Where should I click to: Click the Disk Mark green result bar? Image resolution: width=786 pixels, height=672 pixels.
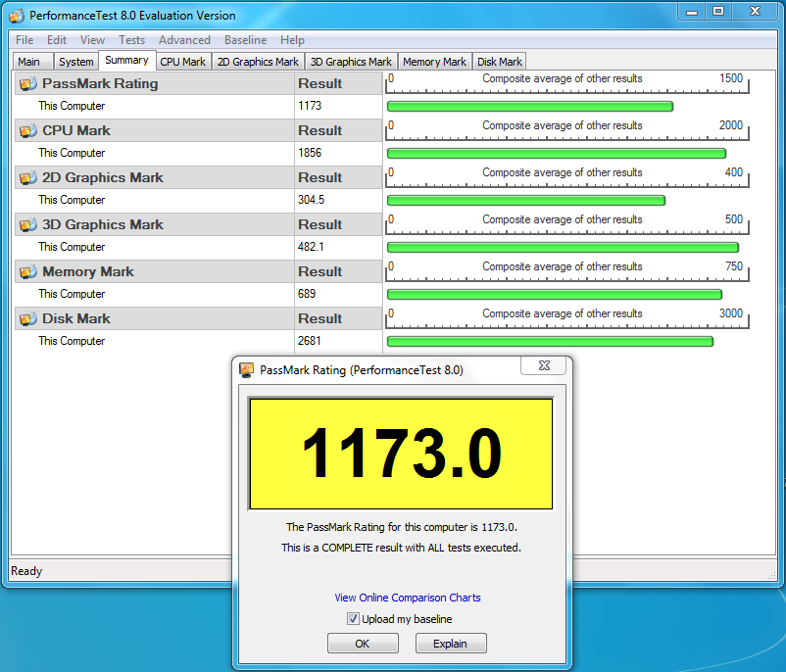(550, 342)
